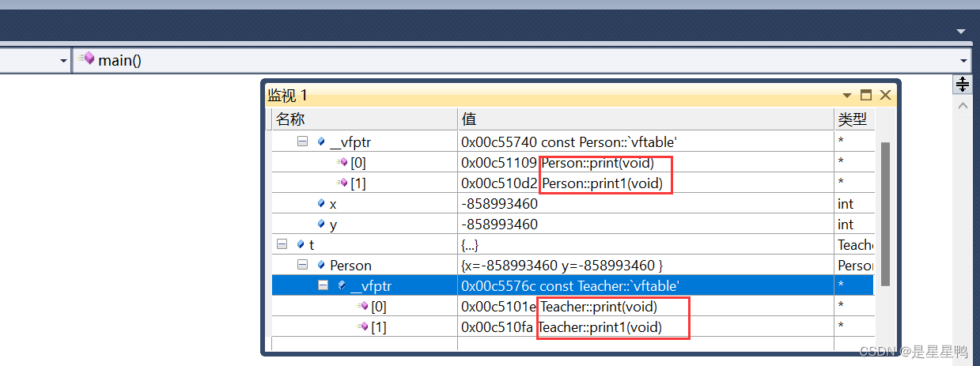This screenshot has width=980, height=366.
Task: Click the icon of the highlighted __vfptr row
Action: click(x=342, y=285)
